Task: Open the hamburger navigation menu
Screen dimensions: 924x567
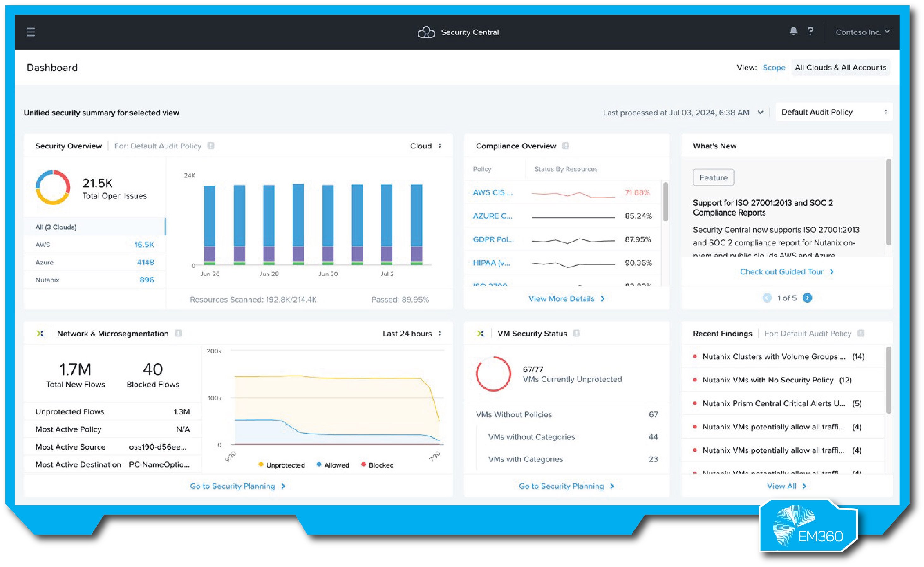Action: click(x=30, y=32)
